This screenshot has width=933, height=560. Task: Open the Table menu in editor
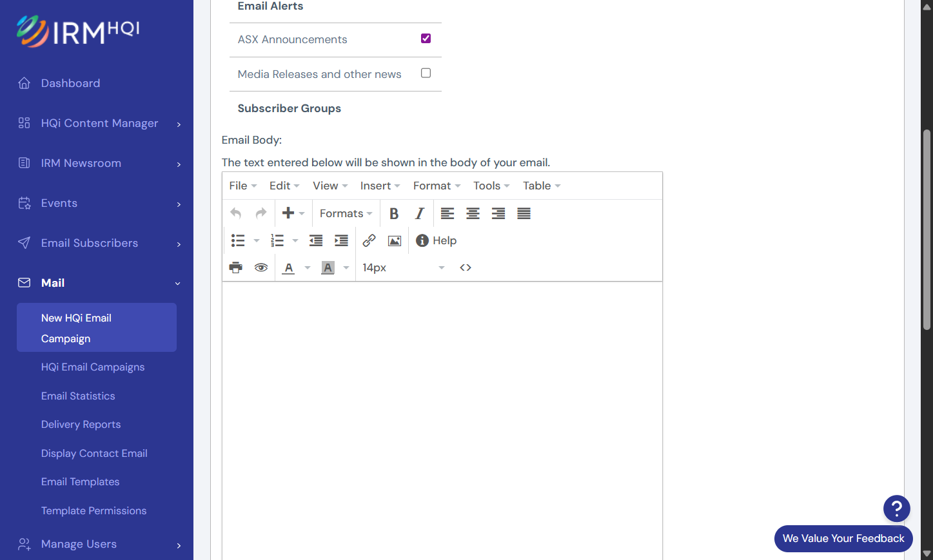point(542,186)
